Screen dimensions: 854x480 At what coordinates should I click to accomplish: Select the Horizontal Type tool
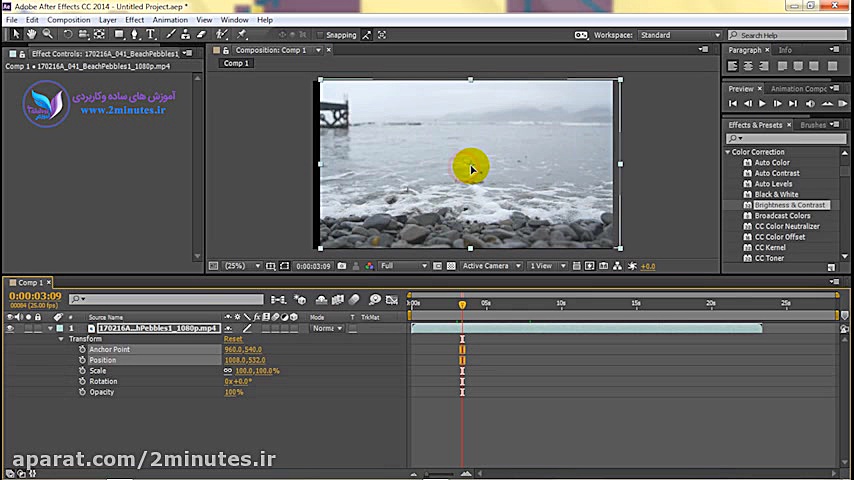tap(151, 34)
